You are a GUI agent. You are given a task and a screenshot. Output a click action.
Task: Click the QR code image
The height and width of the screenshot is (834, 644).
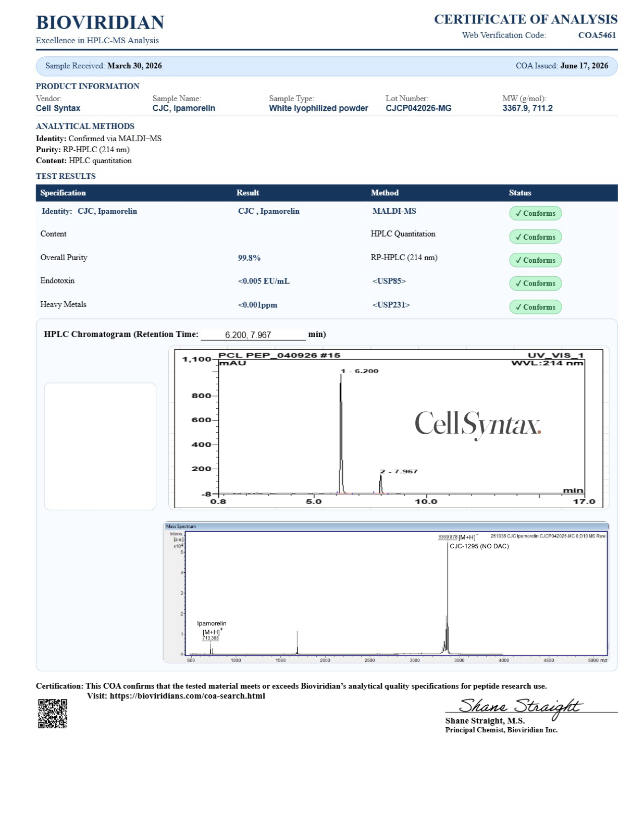53,714
